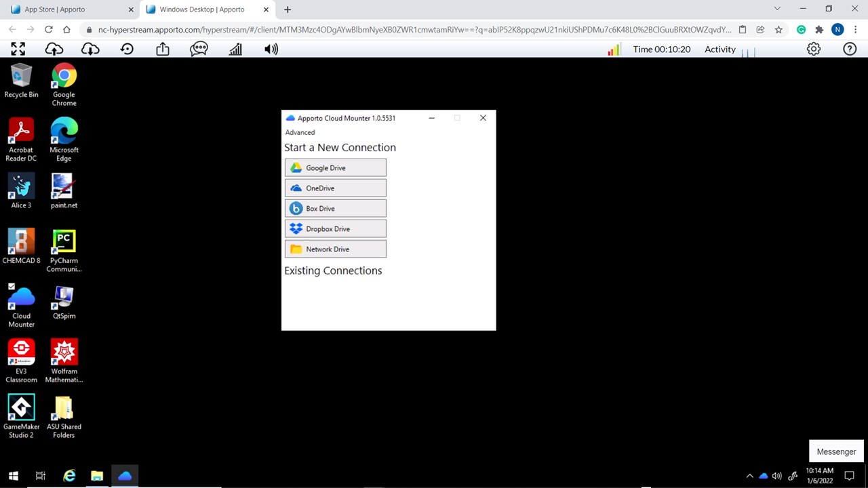868x488 pixels.
Task: Bookmark this page with star icon
Action: click(778, 30)
